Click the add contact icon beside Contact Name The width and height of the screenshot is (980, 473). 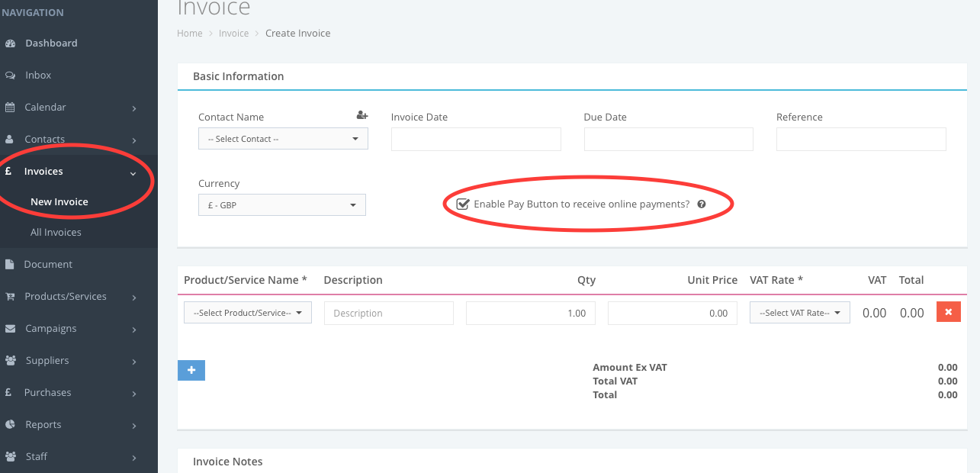(362, 116)
